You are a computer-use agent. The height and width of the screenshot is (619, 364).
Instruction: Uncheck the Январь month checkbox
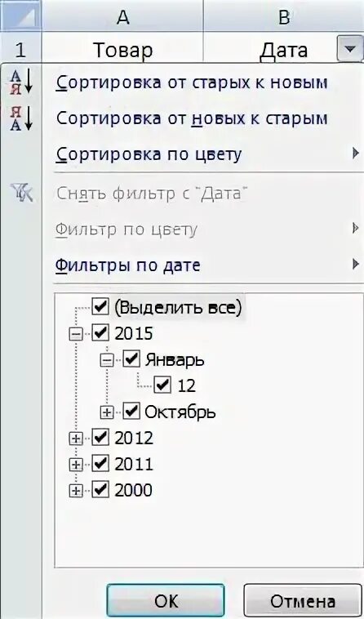pyautogui.click(x=131, y=359)
